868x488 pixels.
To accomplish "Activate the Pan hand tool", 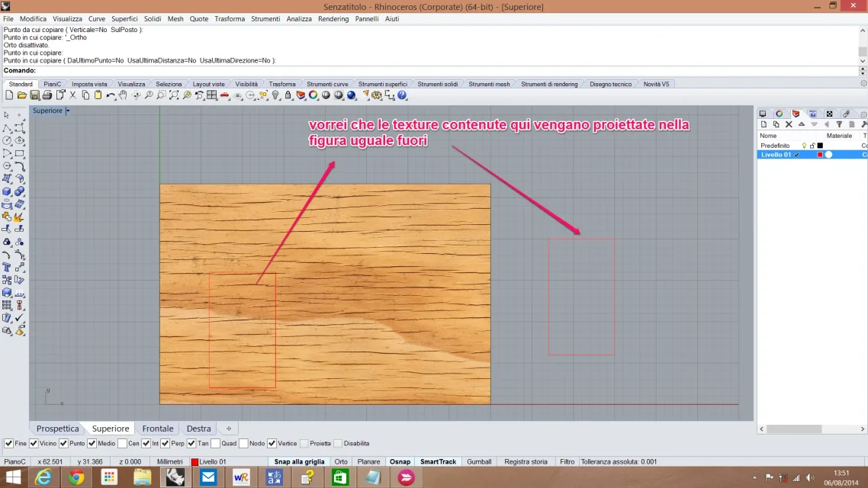I will [123, 95].
